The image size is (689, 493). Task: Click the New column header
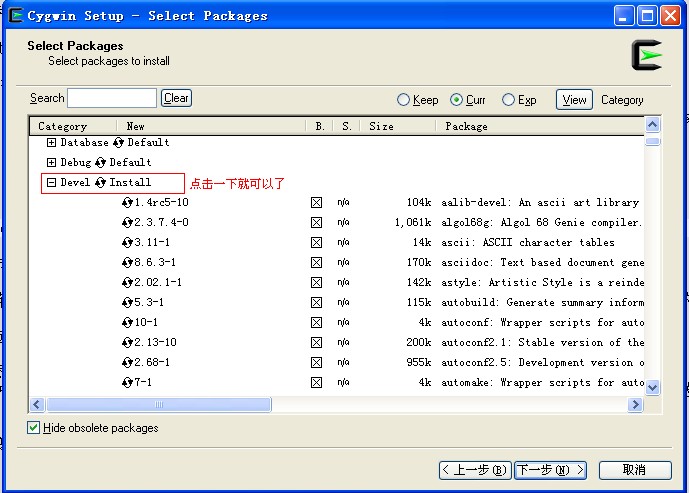pyautogui.click(x=211, y=127)
